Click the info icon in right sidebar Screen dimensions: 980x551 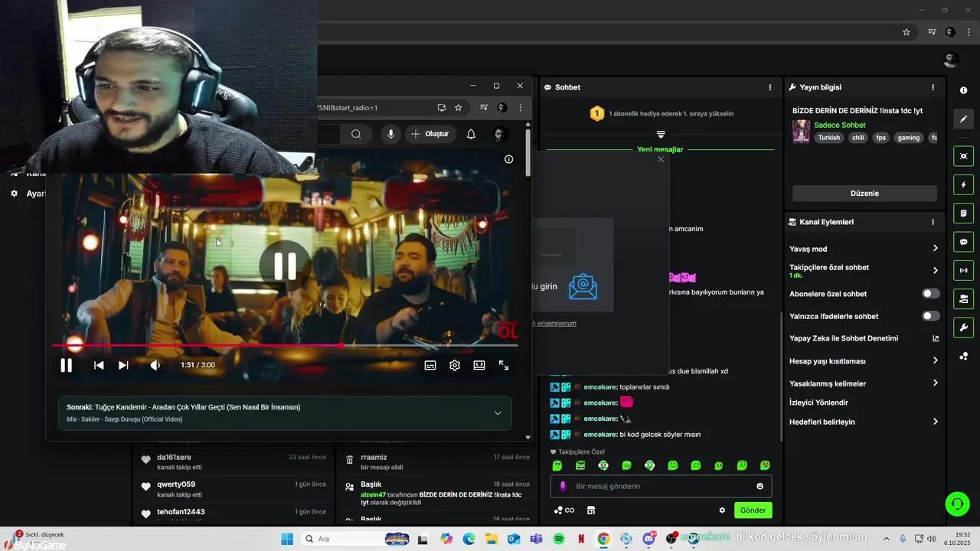963,90
